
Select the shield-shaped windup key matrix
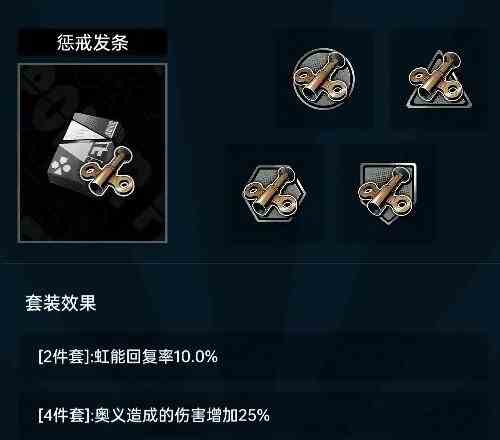[x=387, y=193]
